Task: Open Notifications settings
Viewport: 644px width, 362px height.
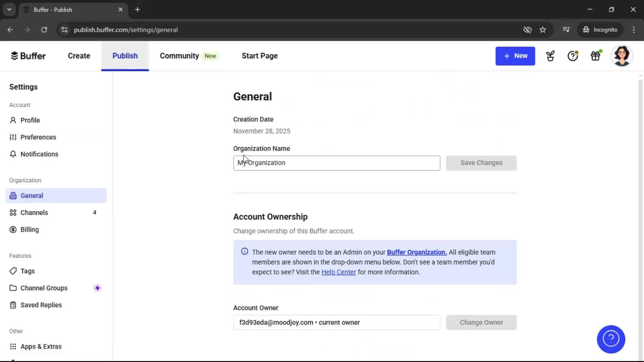Action: point(39,154)
